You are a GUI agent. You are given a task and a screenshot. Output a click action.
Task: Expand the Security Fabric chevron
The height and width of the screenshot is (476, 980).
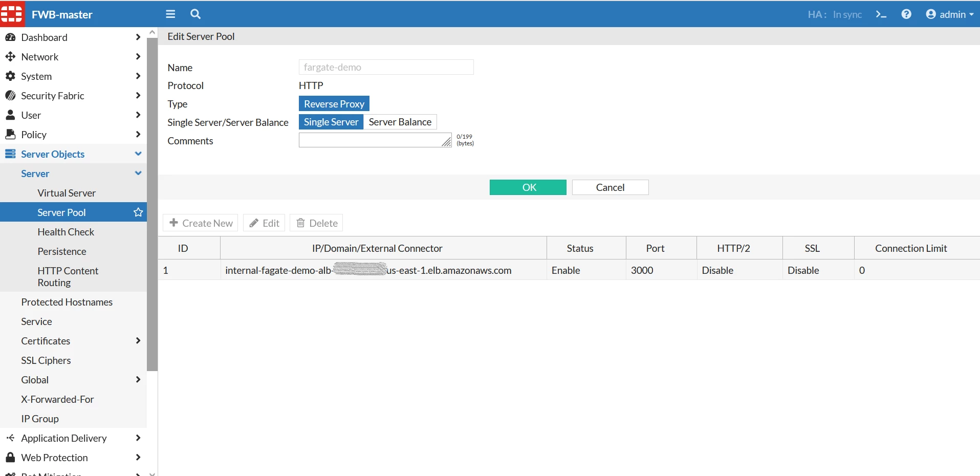click(138, 96)
